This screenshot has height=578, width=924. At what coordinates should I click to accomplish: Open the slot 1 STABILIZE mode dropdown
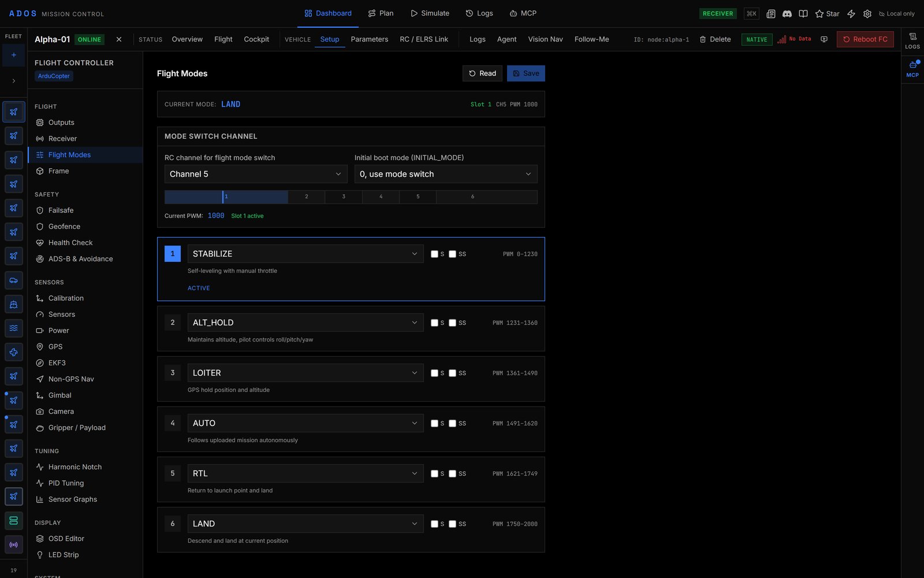[305, 254]
